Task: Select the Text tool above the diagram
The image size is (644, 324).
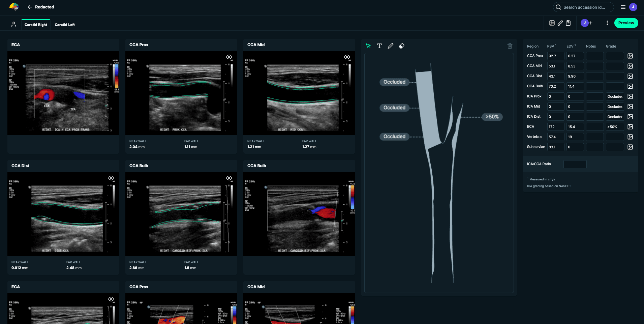Action: pos(379,46)
